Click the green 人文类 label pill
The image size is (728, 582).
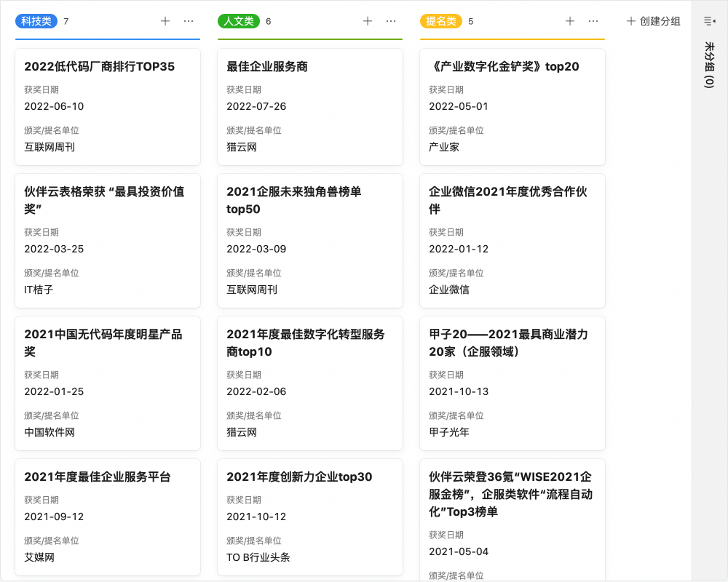point(237,21)
